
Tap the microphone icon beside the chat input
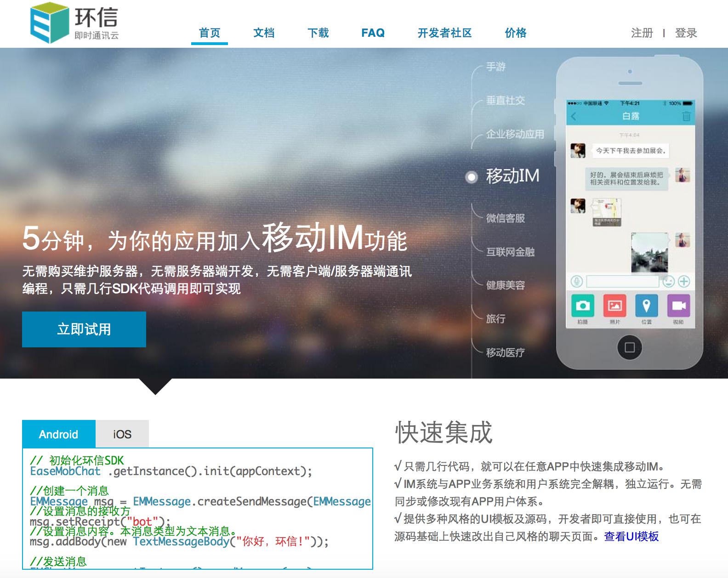click(577, 281)
